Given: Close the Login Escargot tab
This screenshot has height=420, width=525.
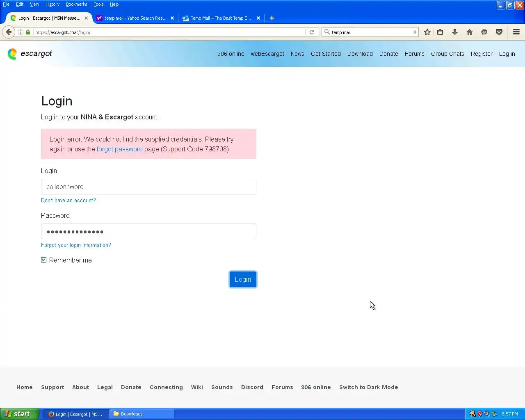Looking at the screenshot, I should click(86, 18).
